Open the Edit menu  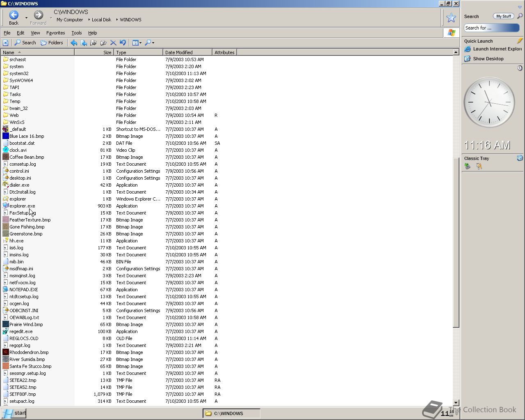21,33
